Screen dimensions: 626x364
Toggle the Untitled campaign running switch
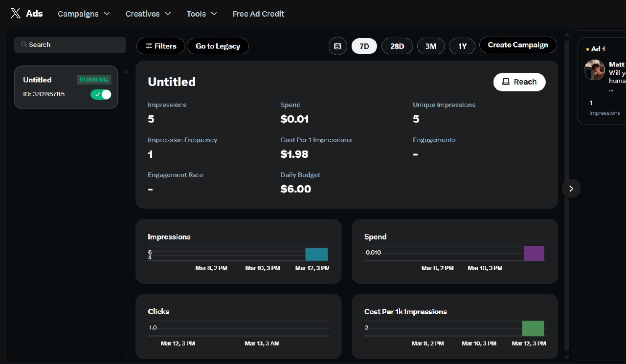[x=101, y=94]
